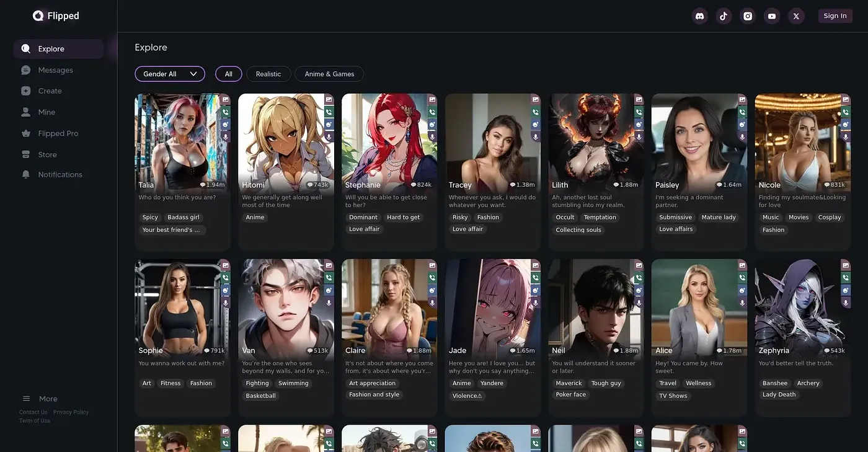The width and height of the screenshot is (868, 452).
Task: Open the X (Twitter) link icon
Action: pos(796,16)
